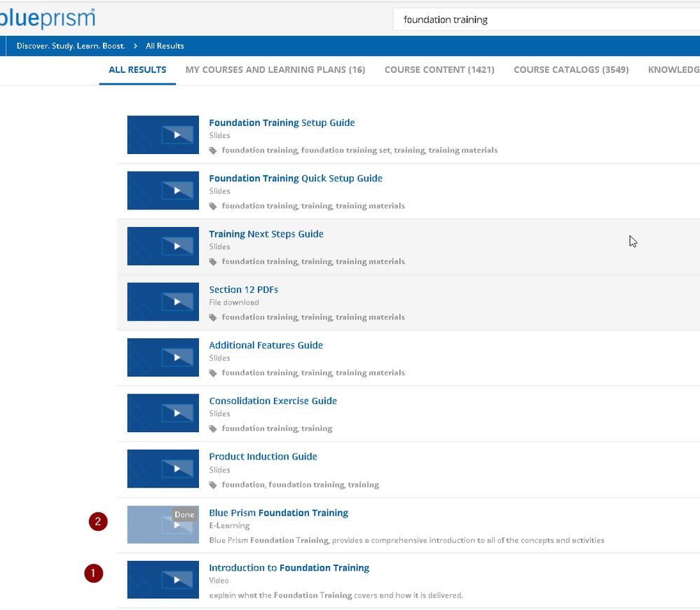The height and width of the screenshot is (610, 700).
Task: Switch to the Course Content (1421) tab
Action: (x=439, y=69)
